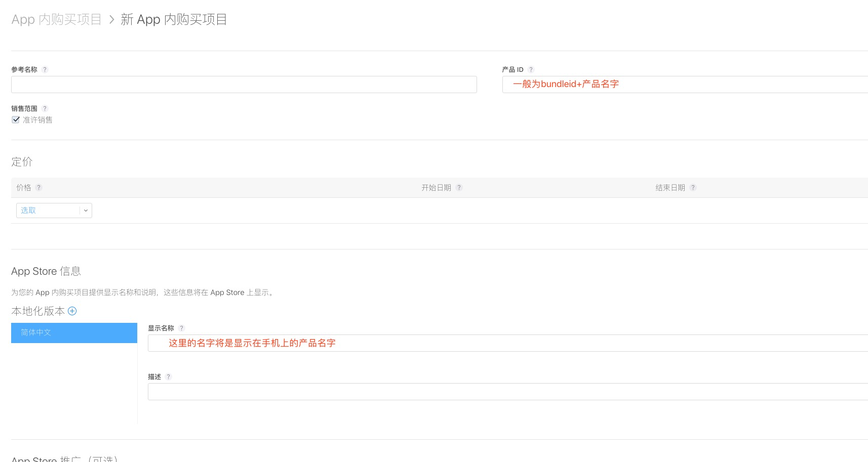Add a localization with the plus icon
Screen dimensions: 868x462
[x=72, y=311]
